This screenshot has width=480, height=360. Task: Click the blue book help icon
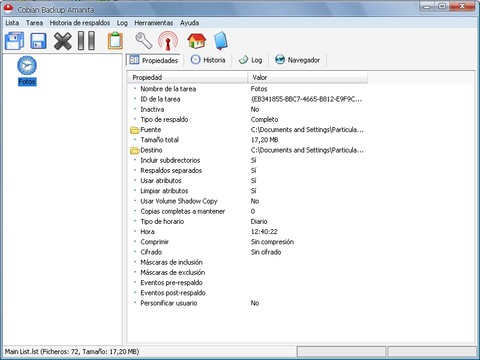[221, 41]
